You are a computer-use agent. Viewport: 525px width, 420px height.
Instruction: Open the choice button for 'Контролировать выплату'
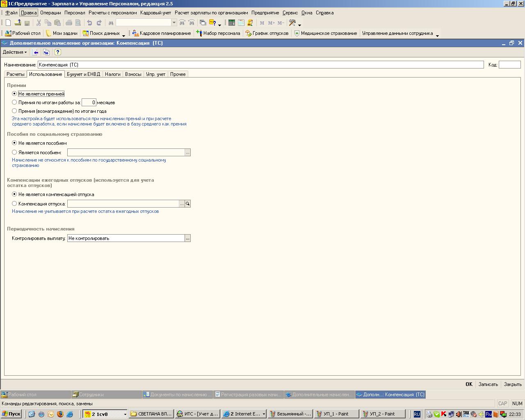(x=187, y=238)
